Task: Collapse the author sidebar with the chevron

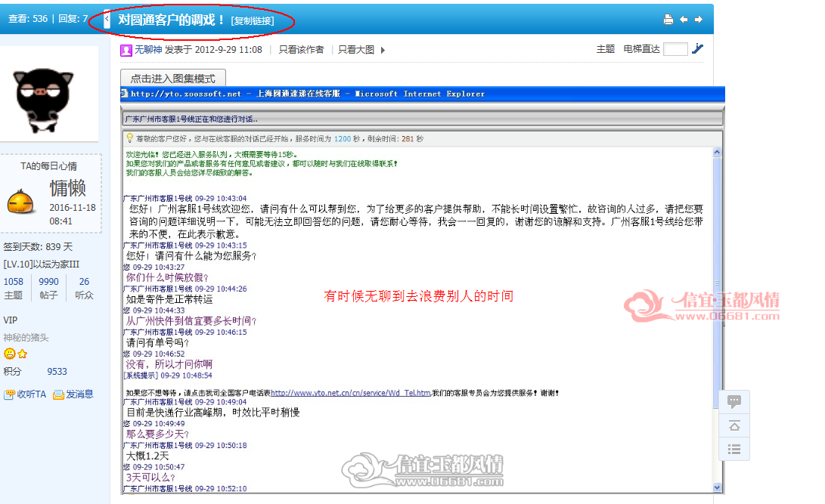Action: tap(107, 20)
